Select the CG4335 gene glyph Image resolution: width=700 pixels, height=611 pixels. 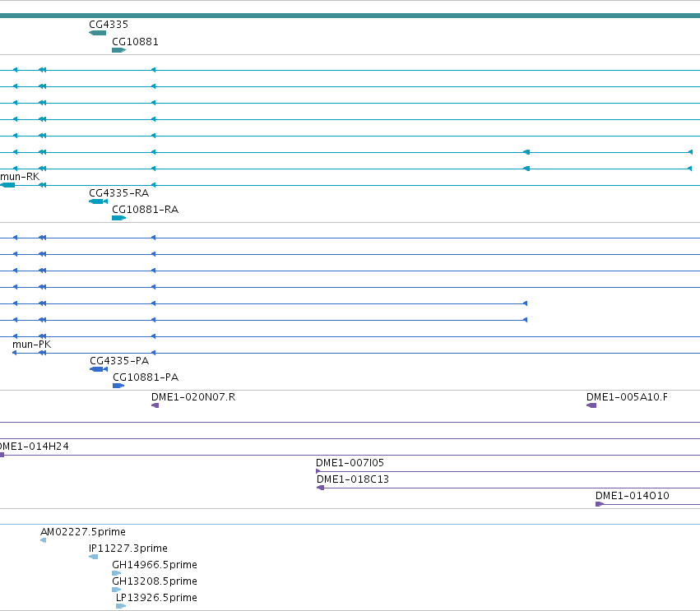click(98, 33)
